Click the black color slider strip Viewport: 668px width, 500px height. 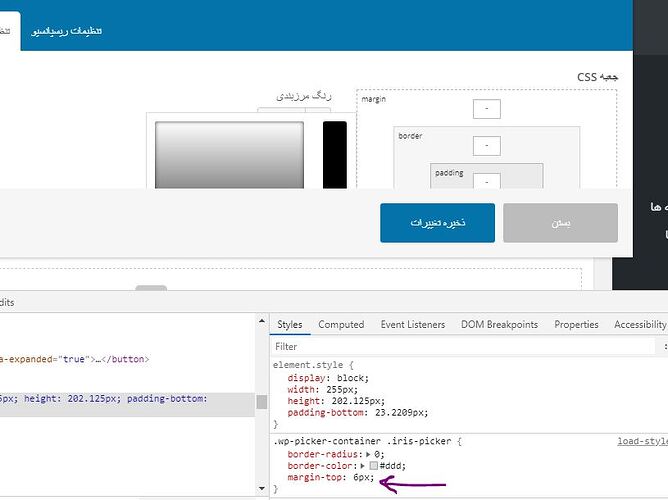334,155
